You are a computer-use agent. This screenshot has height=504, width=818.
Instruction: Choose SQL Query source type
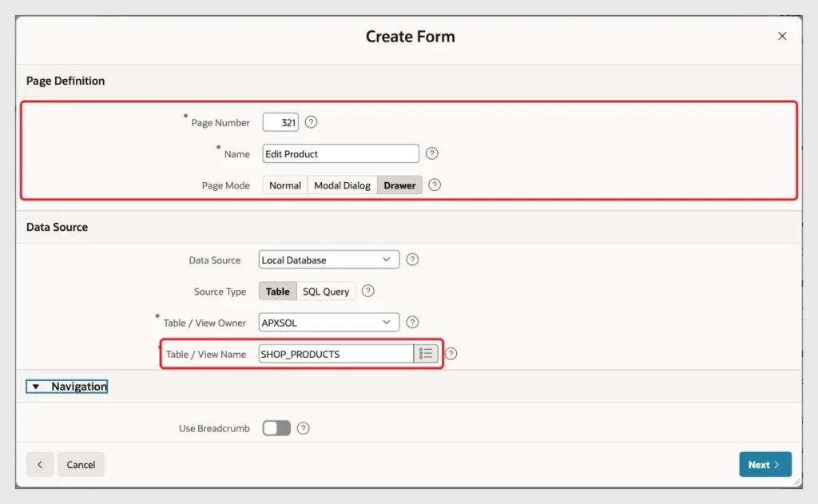pyautogui.click(x=326, y=291)
